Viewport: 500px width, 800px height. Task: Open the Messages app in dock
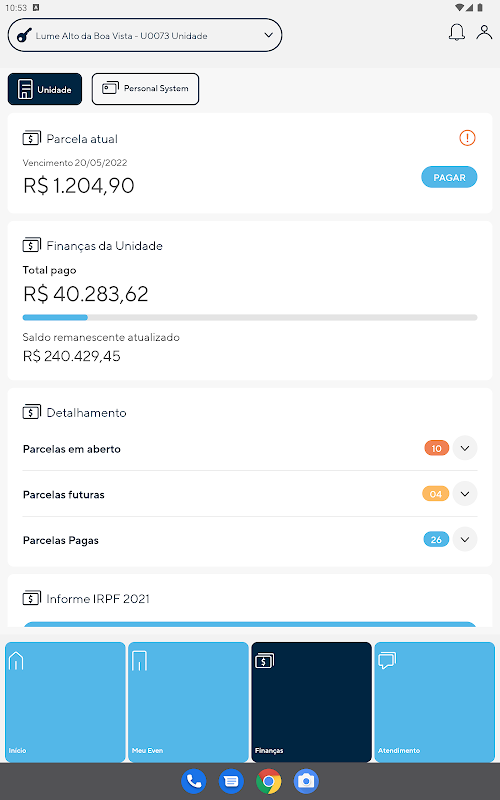[x=231, y=781]
